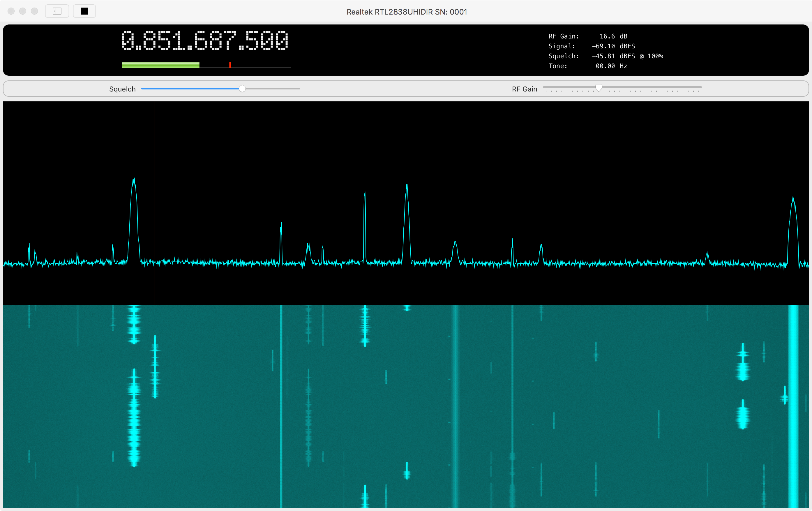Toggle the sidebar panel button
This screenshot has height=511, width=812.
(57, 11)
